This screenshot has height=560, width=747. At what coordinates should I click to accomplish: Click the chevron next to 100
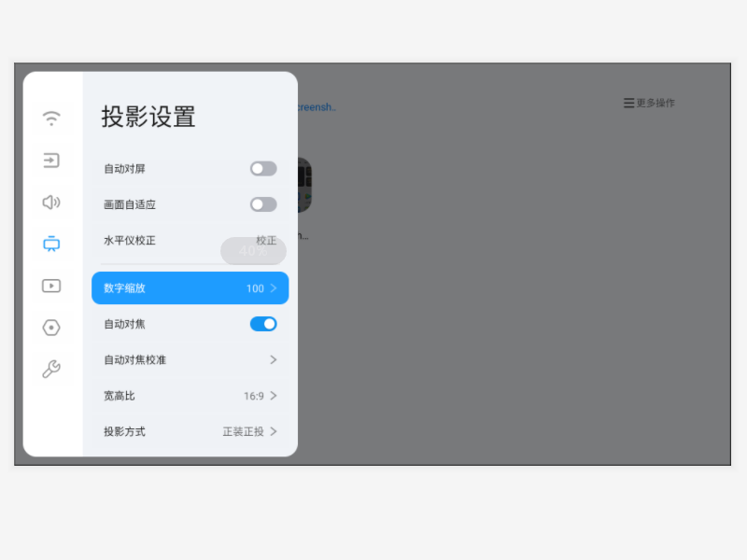(x=273, y=288)
